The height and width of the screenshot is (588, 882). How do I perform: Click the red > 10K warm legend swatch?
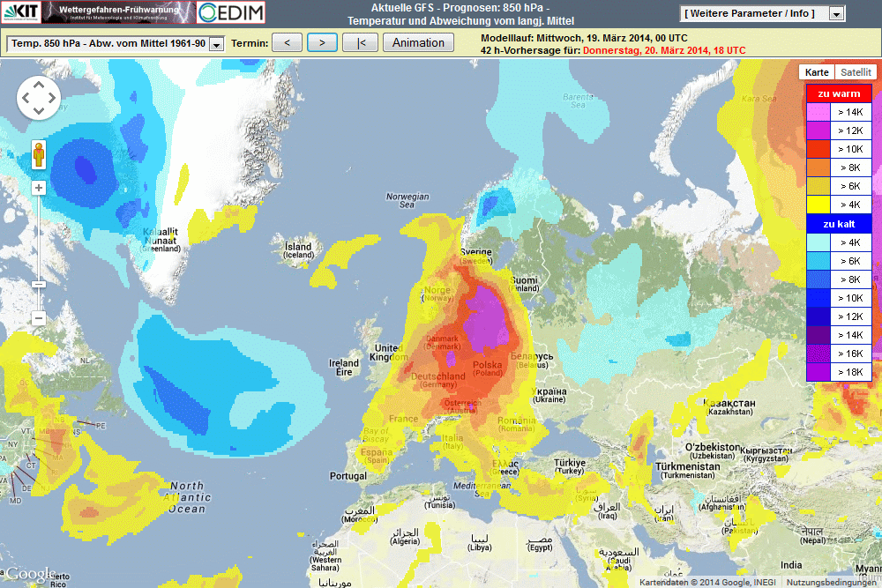tap(818, 149)
